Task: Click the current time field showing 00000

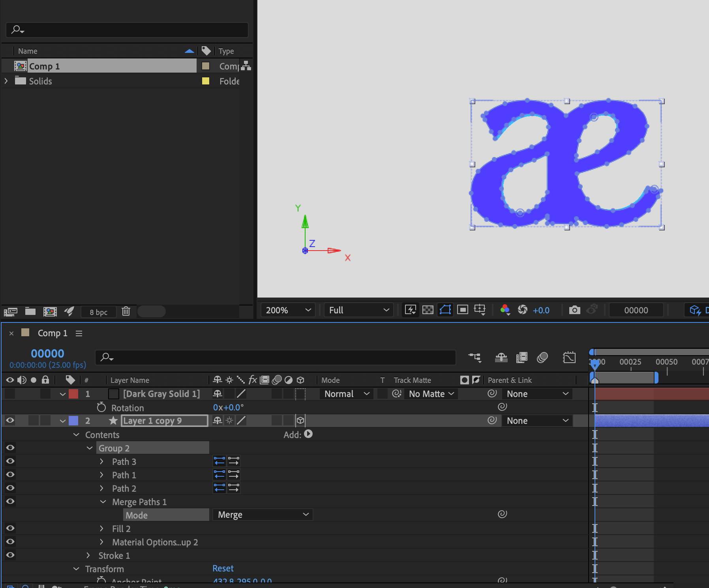Action: pos(48,353)
